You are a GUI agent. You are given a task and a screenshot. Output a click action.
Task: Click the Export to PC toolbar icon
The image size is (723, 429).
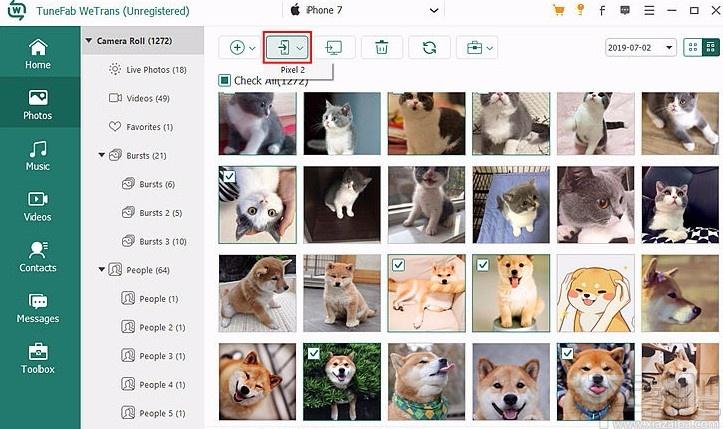(333, 48)
